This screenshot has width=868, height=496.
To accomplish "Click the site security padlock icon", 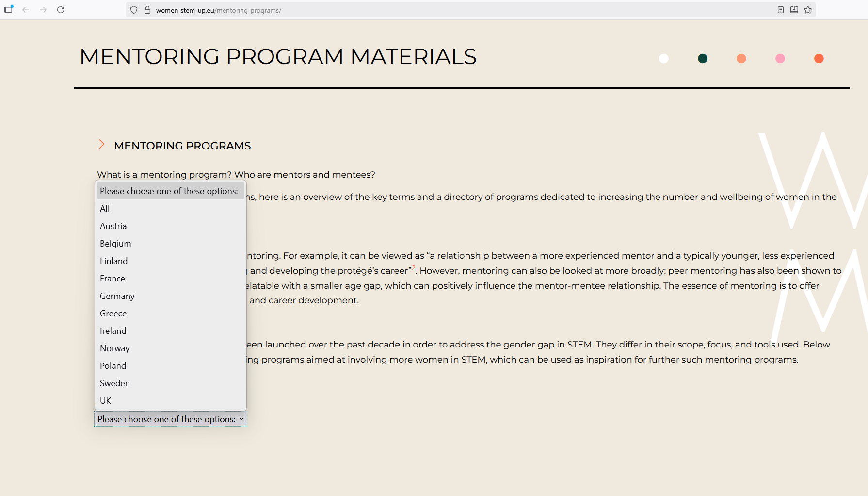I will (147, 10).
